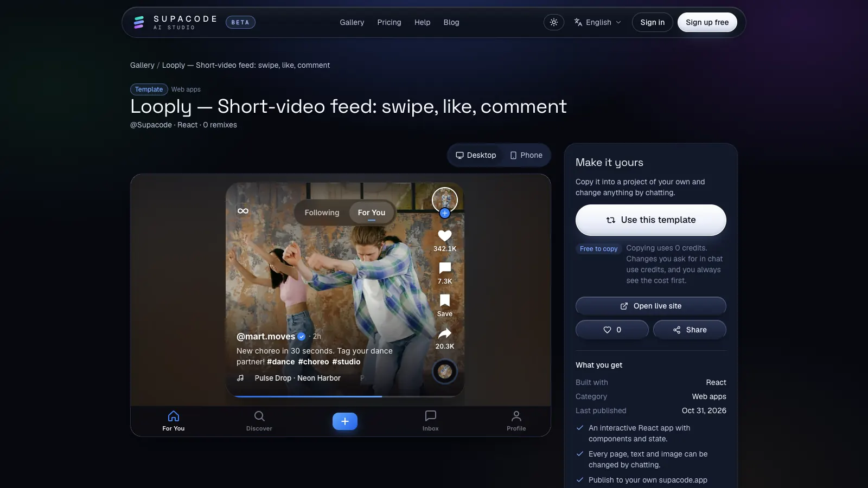Click the music note icon near Pulse Drop
Screen dimensions: 868x488
[x=240, y=378]
